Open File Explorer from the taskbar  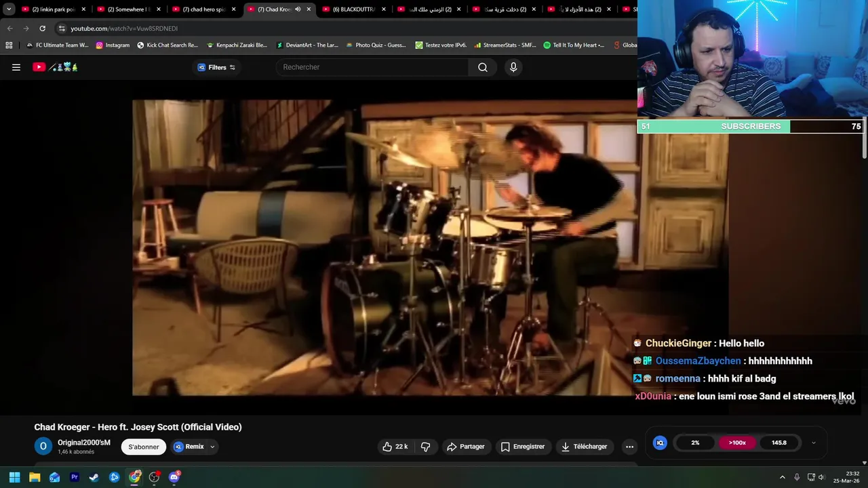(35, 477)
